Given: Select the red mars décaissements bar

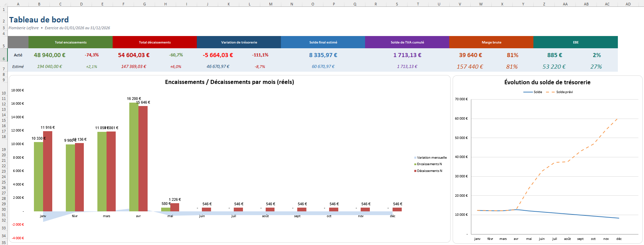Looking at the screenshot, I should click(111, 171).
